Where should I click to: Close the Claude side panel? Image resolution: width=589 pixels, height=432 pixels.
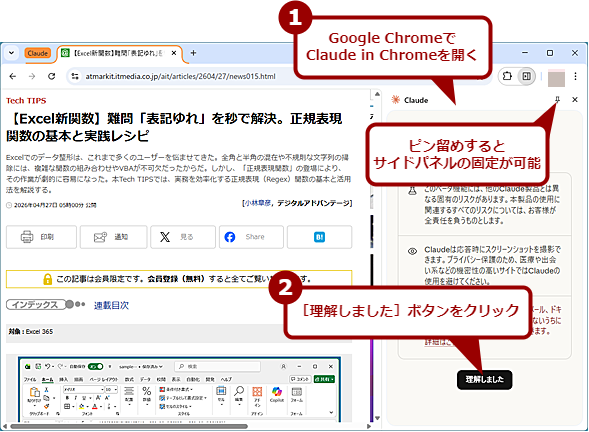click(x=575, y=100)
